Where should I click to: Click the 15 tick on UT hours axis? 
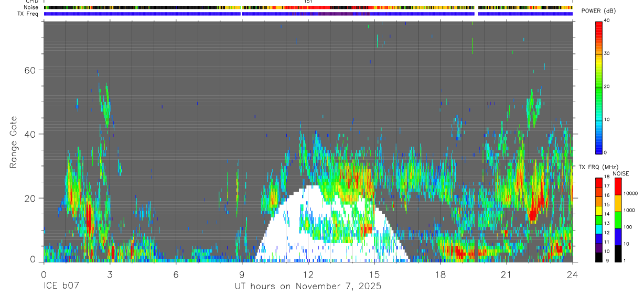(374, 274)
